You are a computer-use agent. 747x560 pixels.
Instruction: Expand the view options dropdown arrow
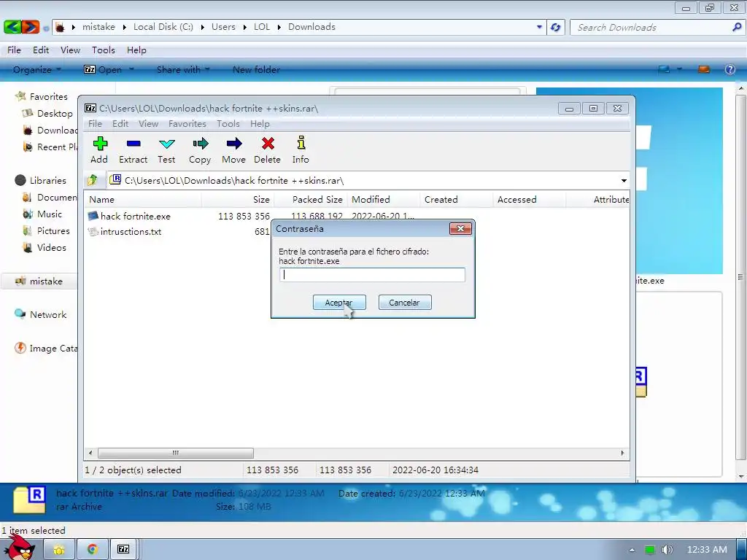[x=679, y=69]
